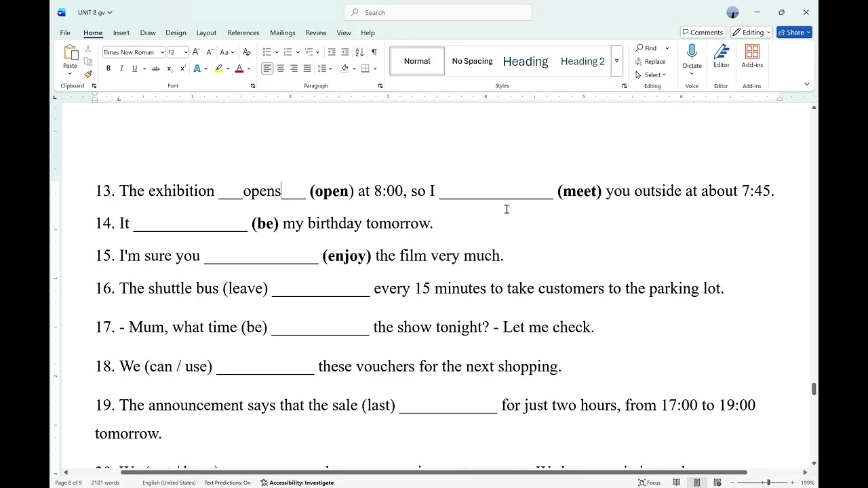Click the Share button
868x488 pixels.
tap(794, 33)
